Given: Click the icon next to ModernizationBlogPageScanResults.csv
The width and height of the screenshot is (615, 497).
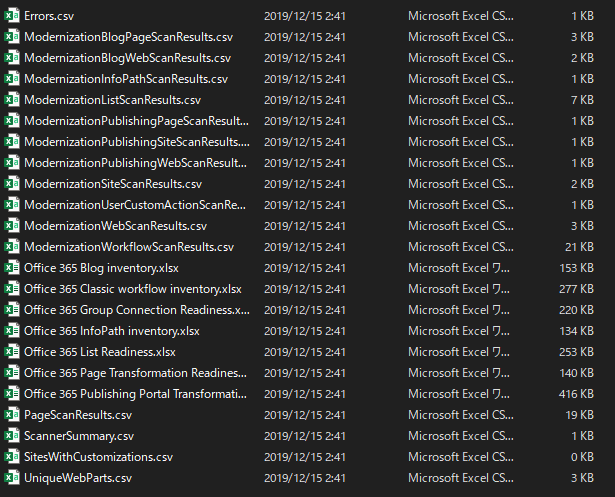Looking at the screenshot, I should [12, 36].
